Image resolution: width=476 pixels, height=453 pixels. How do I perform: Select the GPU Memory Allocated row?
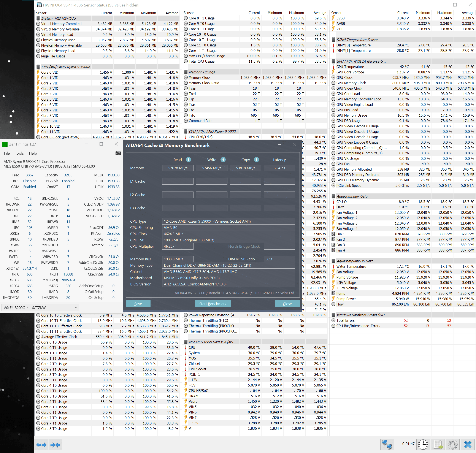coord(403,169)
